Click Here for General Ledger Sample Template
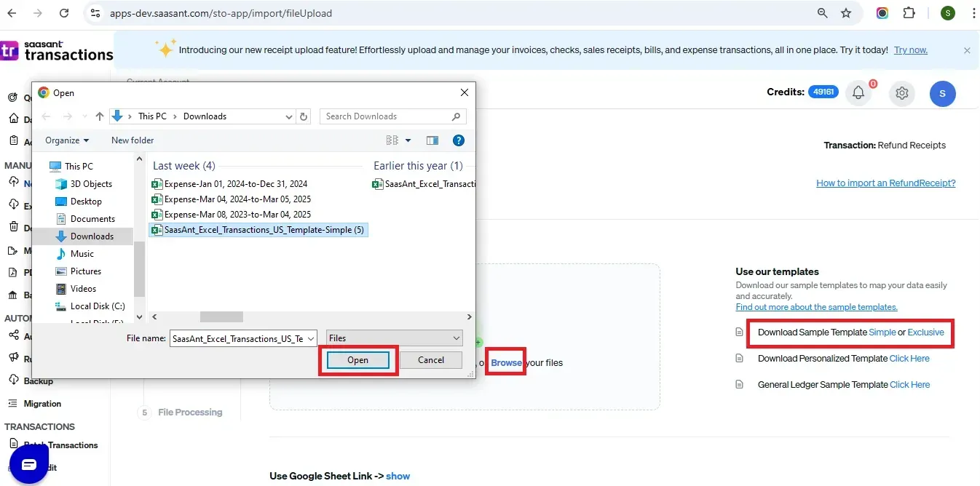The width and height of the screenshot is (980, 486). coord(909,385)
